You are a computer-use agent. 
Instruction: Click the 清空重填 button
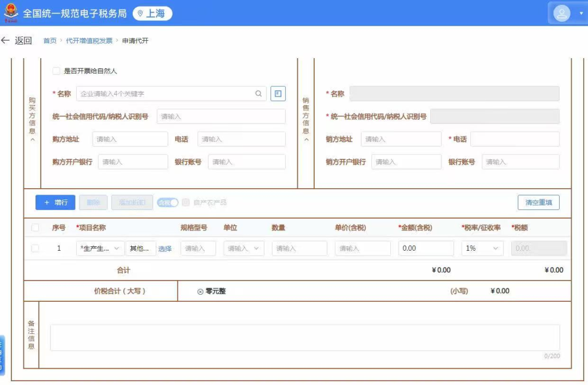click(x=538, y=202)
